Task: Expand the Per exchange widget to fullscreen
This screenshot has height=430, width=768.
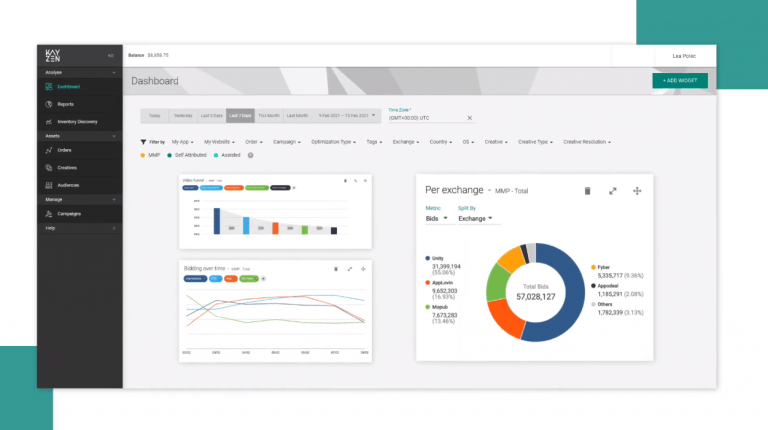Action: [x=612, y=190]
